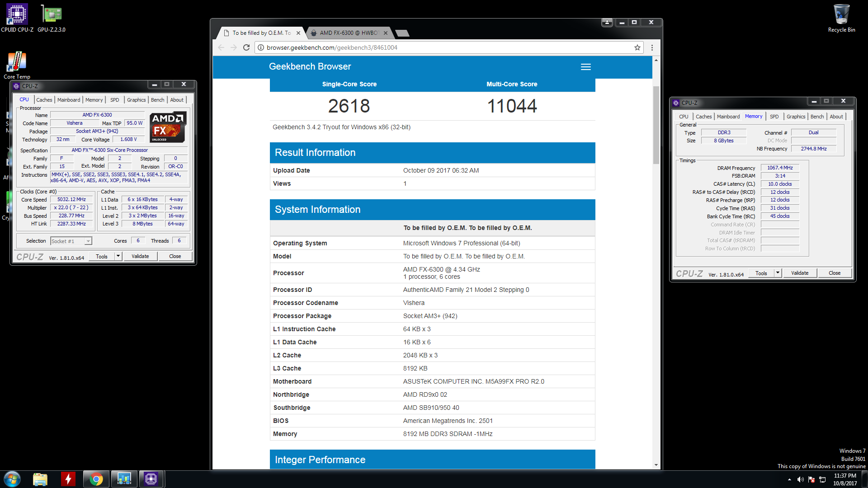Open the Recycle Bin desktop icon
This screenshot has width=868, height=488.
[x=841, y=18]
